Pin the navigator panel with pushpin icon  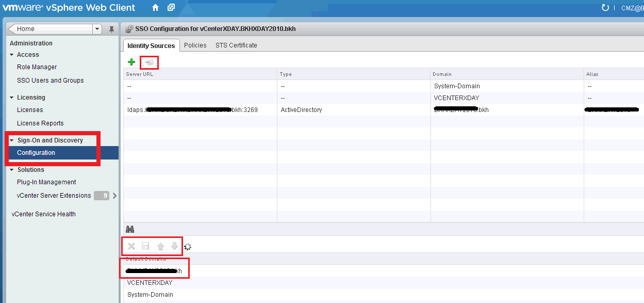pyautogui.click(x=111, y=29)
